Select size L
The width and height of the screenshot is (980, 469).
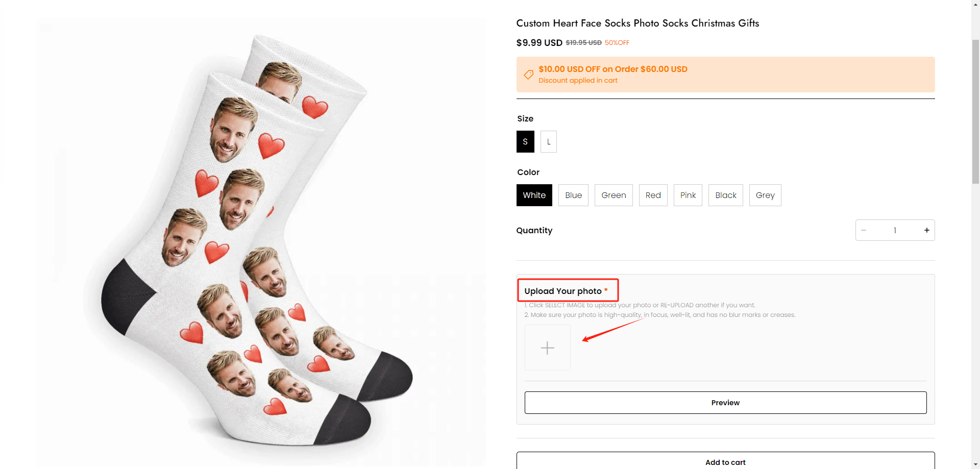coord(549,142)
